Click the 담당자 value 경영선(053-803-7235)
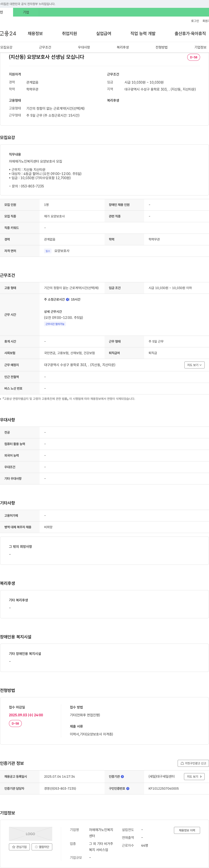Viewport: 209px width, 868px height. coord(60,789)
